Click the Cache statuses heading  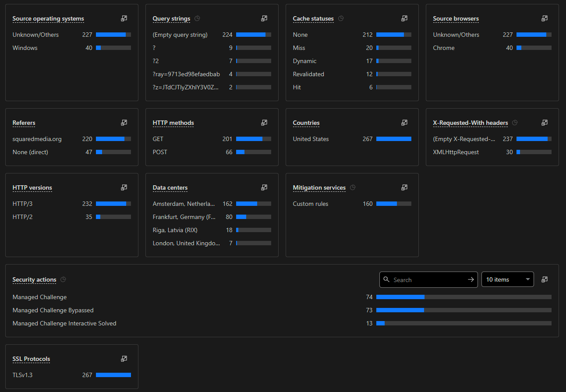click(313, 19)
